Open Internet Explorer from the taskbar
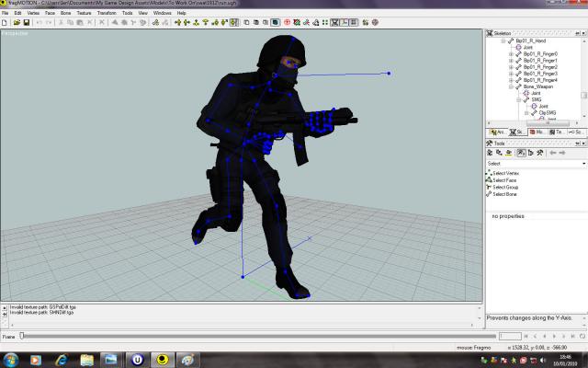 click(x=62, y=359)
